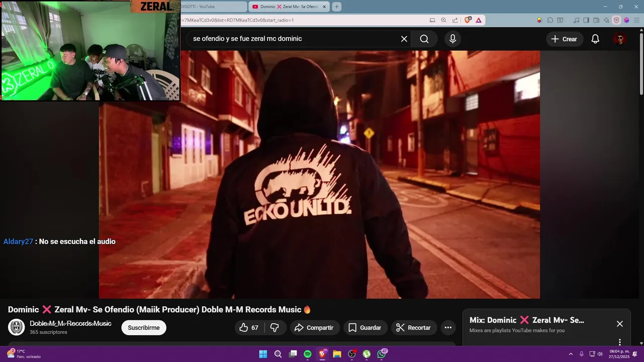Screen dimensions: 644x362
Task: Open the Brave Playlist music note icon
Action: tap(576, 20)
